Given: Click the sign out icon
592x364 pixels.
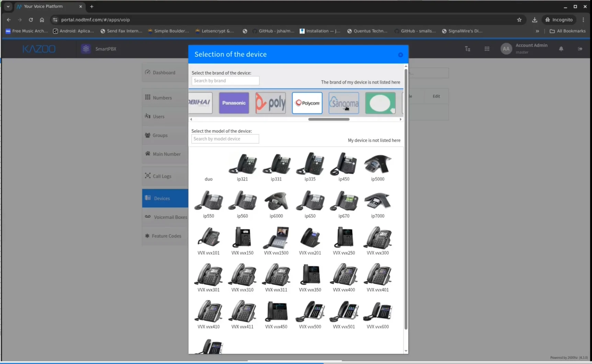Looking at the screenshot, I should [580, 49].
